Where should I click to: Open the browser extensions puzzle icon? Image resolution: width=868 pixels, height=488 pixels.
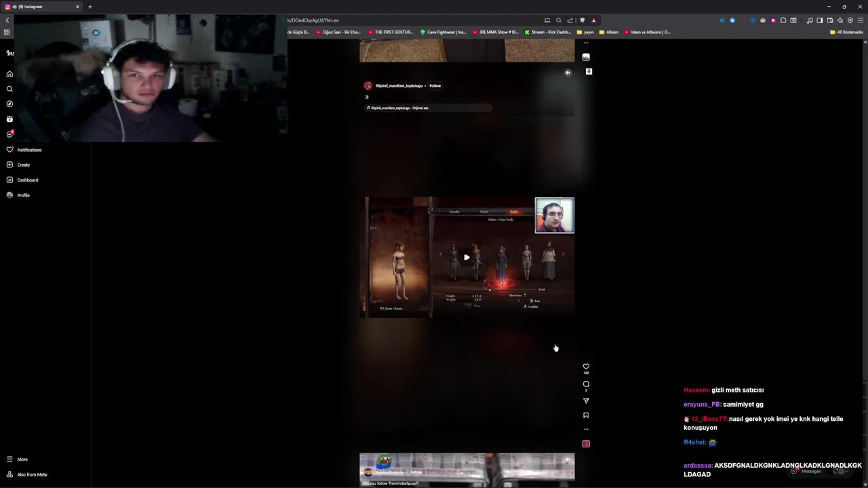point(783,20)
